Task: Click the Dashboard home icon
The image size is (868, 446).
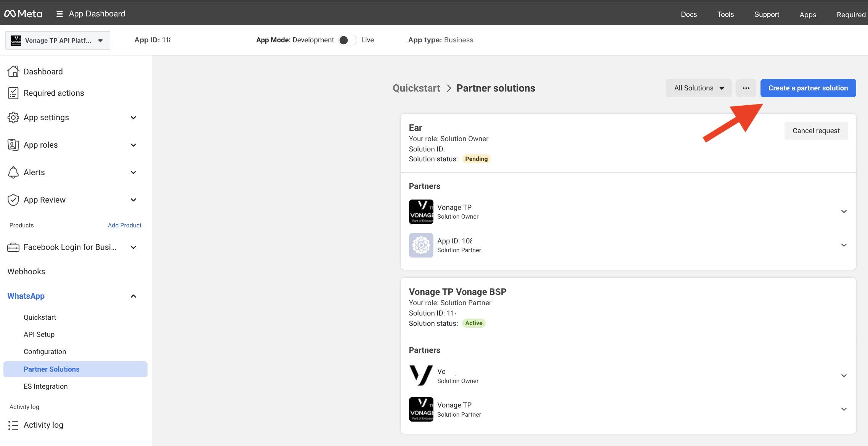Action: pyautogui.click(x=13, y=71)
